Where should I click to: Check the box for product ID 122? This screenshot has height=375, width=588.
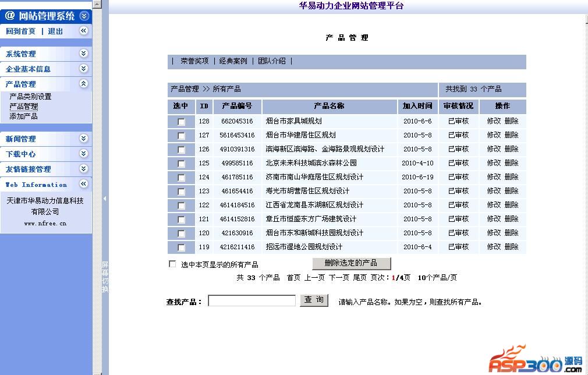[x=181, y=206]
